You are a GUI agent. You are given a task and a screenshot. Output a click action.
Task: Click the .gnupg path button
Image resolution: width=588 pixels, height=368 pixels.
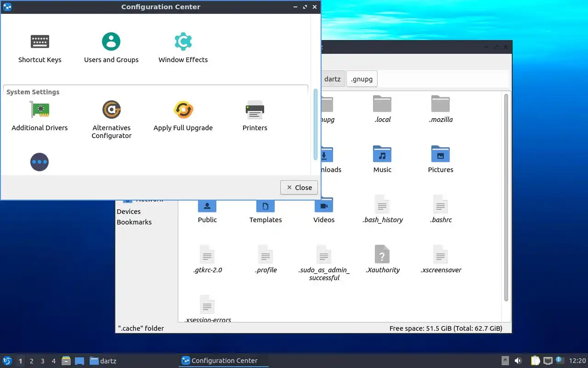362,79
